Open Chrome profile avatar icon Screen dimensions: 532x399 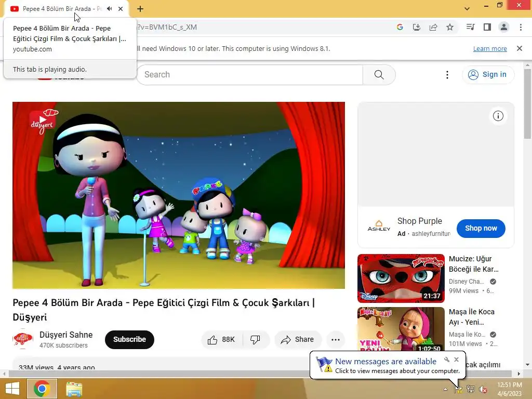504,27
